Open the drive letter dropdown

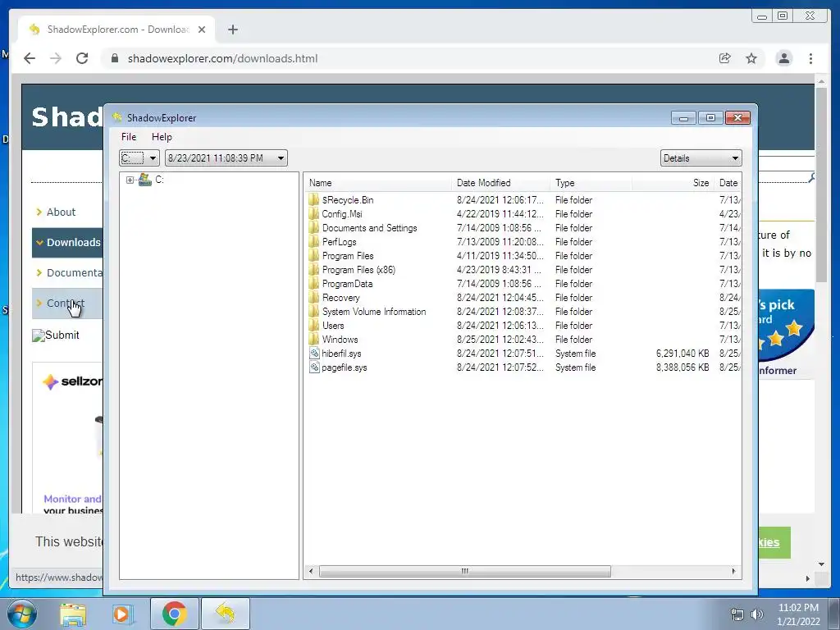(x=153, y=158)
